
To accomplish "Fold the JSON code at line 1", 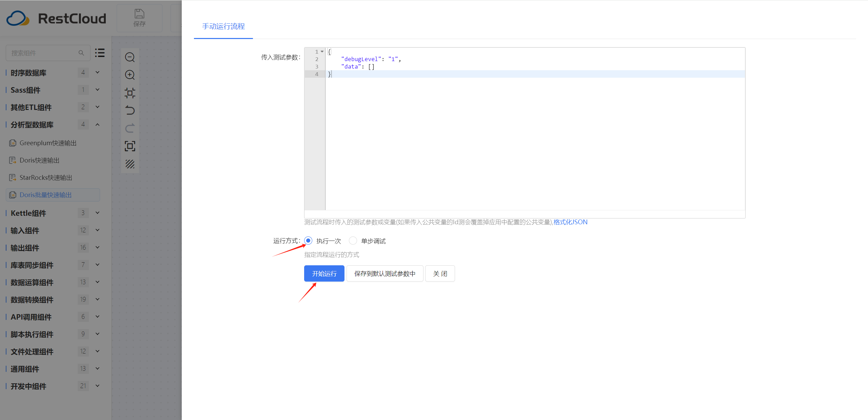I will point(322,52).
